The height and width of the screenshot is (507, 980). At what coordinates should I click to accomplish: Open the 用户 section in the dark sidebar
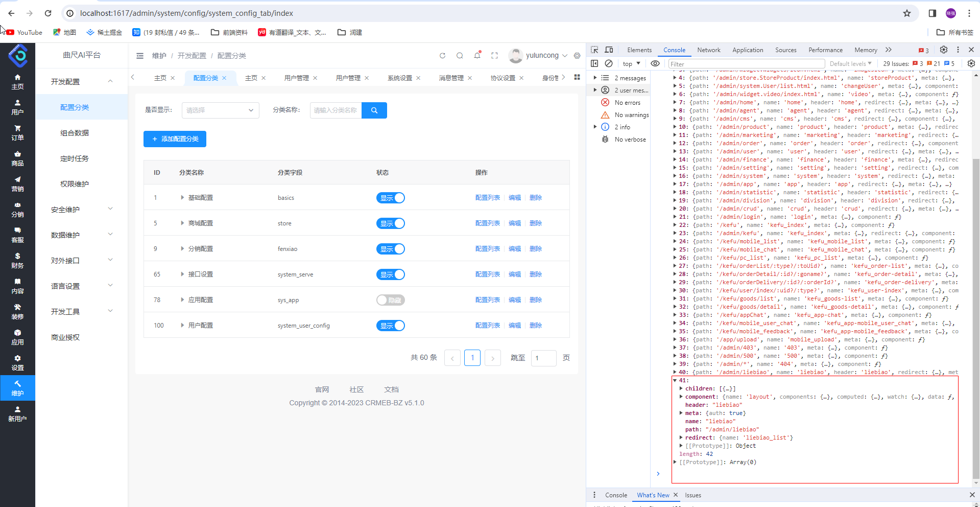(17, 107)
